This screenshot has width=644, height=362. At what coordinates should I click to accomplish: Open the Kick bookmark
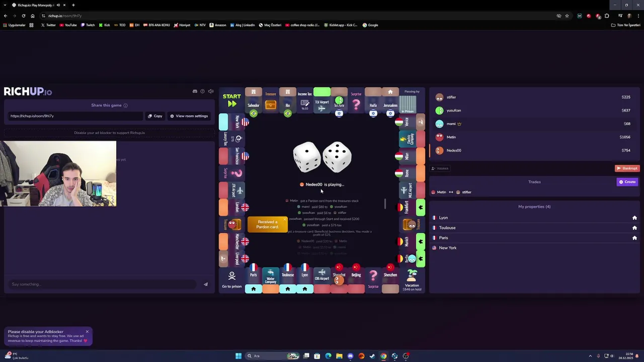[104, 25]
